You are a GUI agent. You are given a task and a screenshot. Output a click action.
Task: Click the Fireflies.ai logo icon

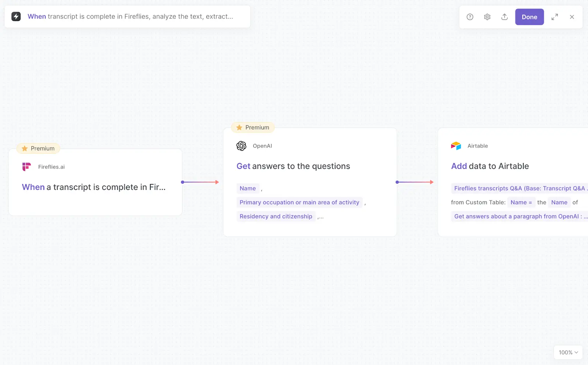(26, 167)
